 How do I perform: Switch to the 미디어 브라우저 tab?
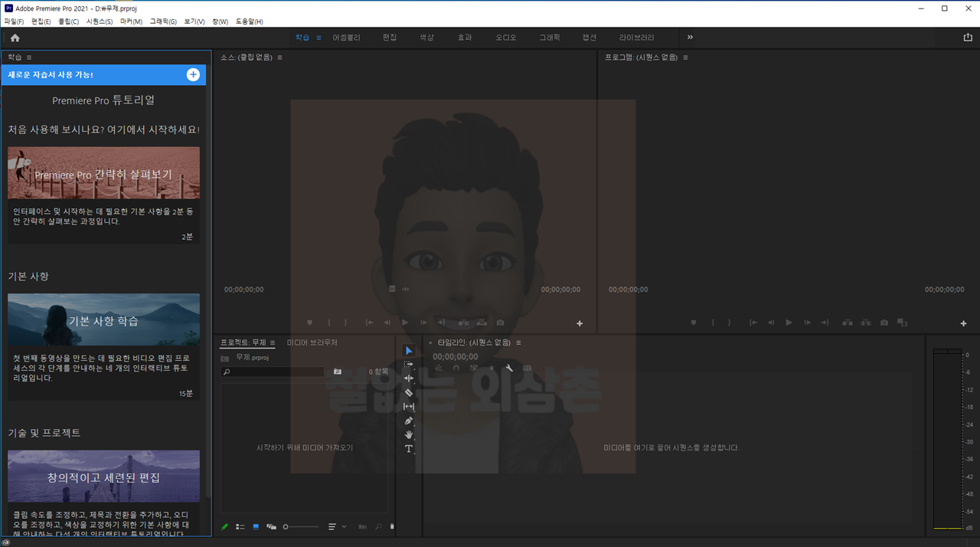[x=312, y=342]
